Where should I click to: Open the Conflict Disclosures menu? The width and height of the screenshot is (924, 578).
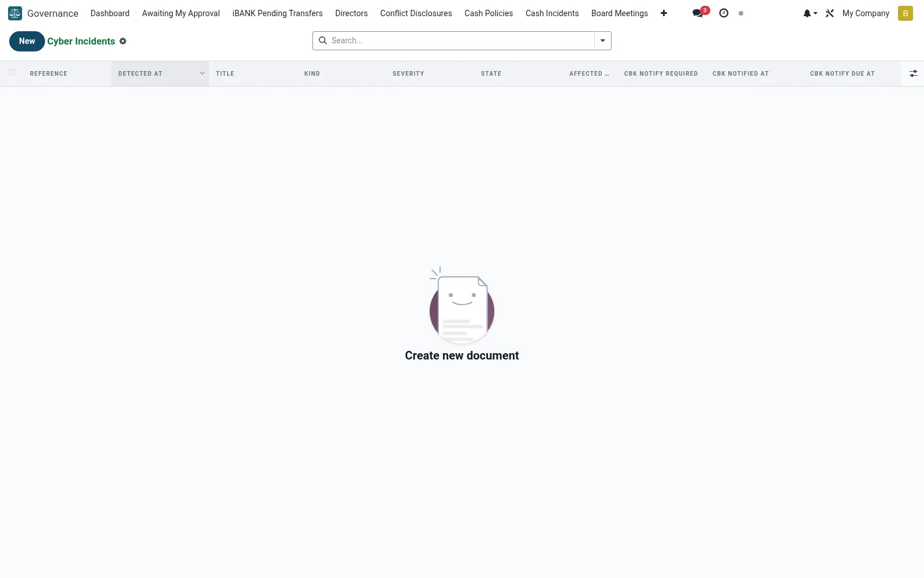416,13
